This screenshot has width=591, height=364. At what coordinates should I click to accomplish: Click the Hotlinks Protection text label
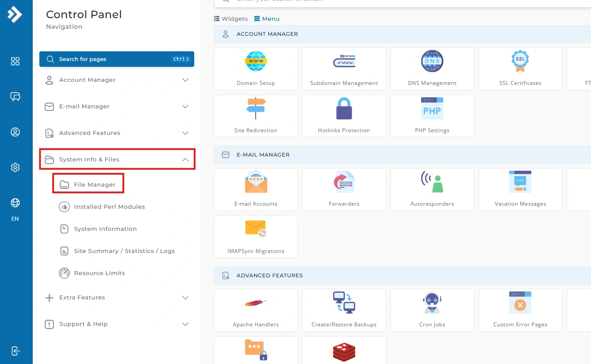(x=344, y=130)
